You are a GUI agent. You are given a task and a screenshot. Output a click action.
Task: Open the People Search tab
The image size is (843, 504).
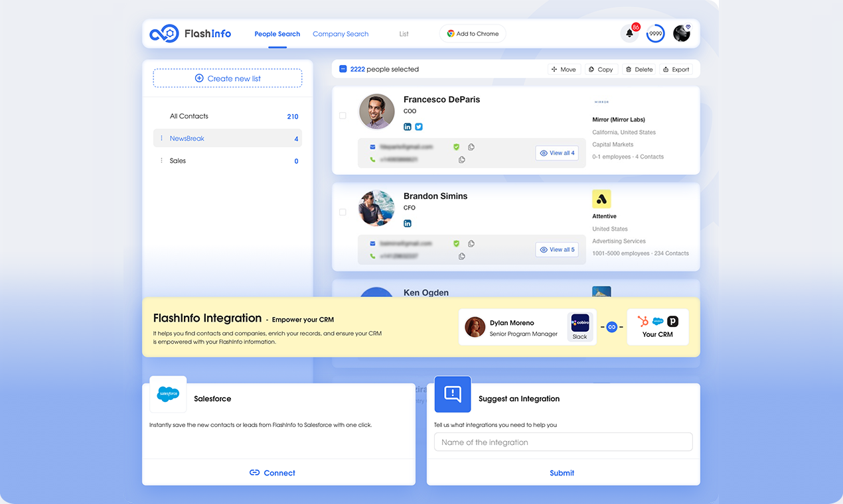(x=277, y=34)
